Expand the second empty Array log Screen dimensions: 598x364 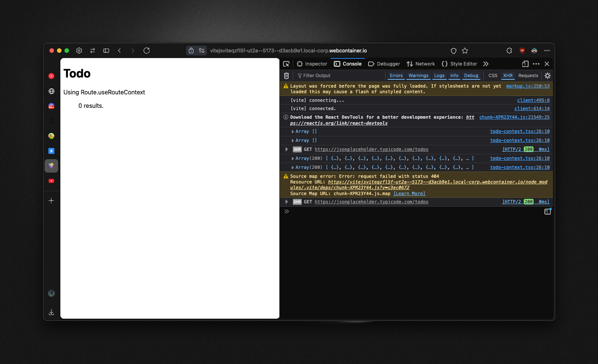tap(293, 140)
